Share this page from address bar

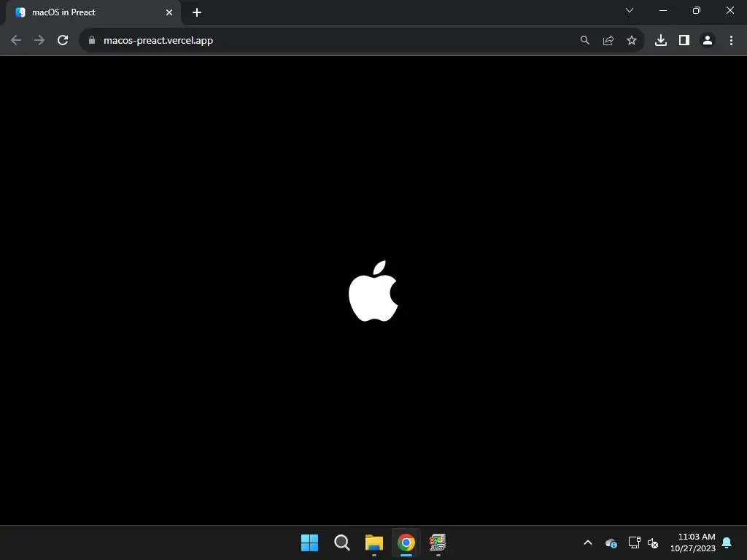tap(608, 41)
